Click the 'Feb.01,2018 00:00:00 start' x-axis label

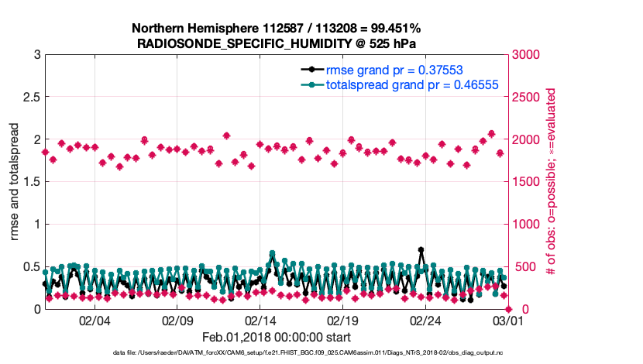276,338
